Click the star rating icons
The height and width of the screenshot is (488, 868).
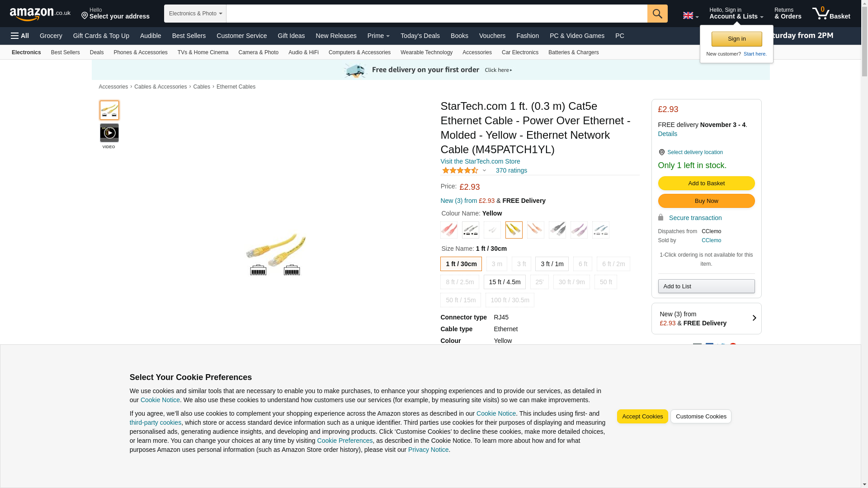coord(460,170)
